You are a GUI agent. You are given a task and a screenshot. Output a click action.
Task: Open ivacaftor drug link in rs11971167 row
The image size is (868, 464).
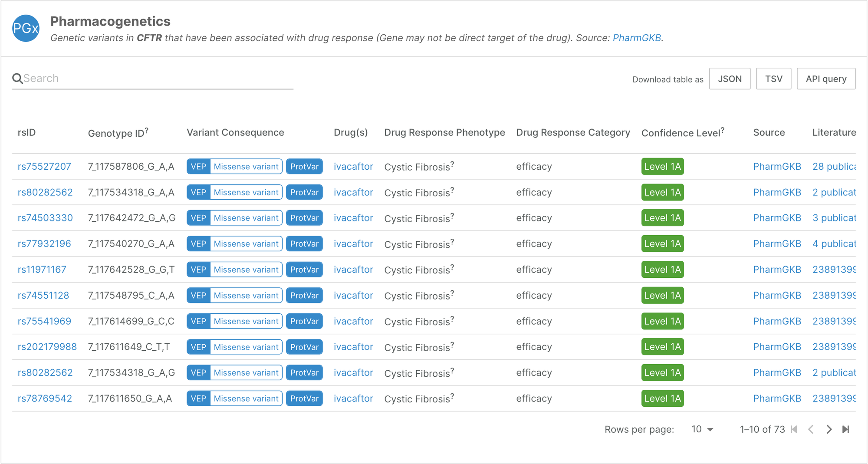point(353,270)
